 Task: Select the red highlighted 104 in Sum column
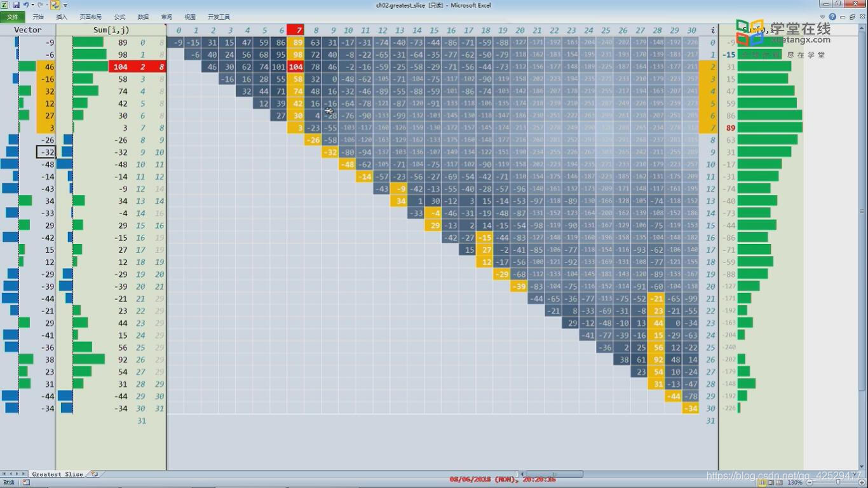[x=120, y=67]
